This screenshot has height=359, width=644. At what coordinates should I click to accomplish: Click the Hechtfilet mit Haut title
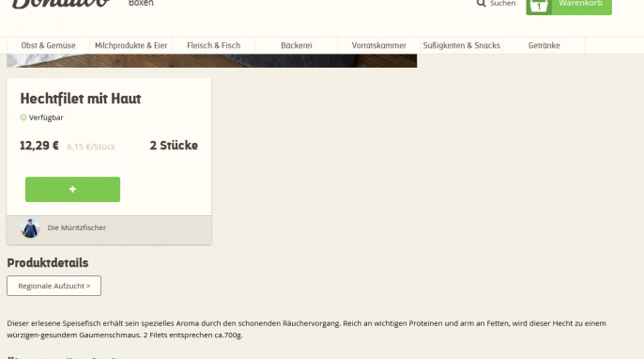pos(81,99)
